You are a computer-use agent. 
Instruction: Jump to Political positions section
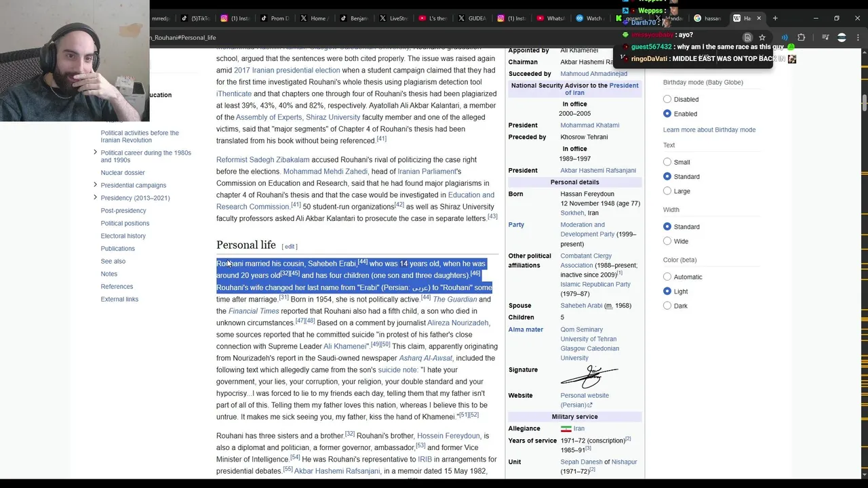(x=125, y=223)
